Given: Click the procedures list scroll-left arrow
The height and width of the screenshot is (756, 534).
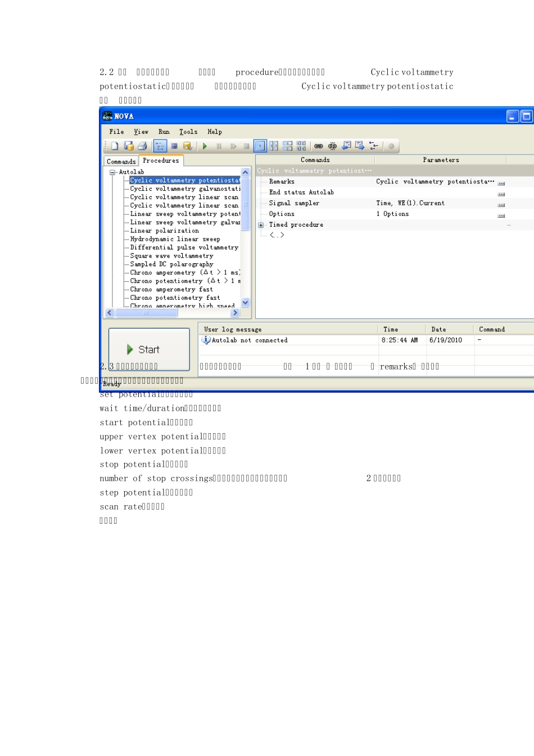Looking at the screenshot, I should coord(110,313).
